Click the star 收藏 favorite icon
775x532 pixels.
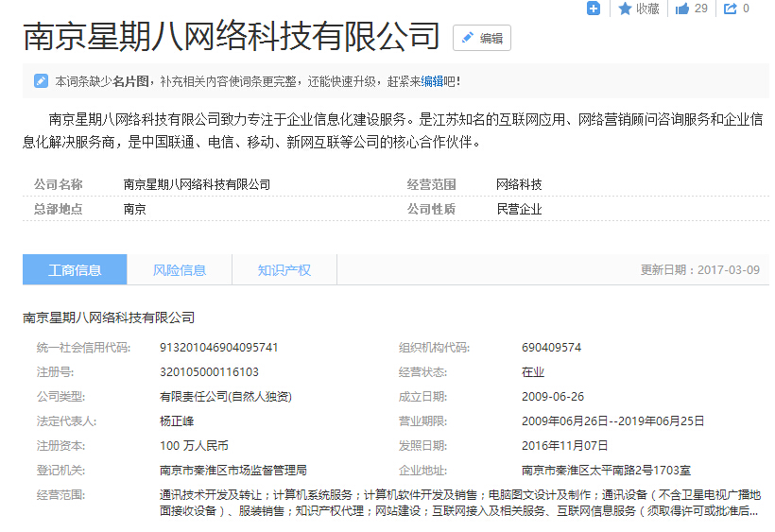[625, 9]
